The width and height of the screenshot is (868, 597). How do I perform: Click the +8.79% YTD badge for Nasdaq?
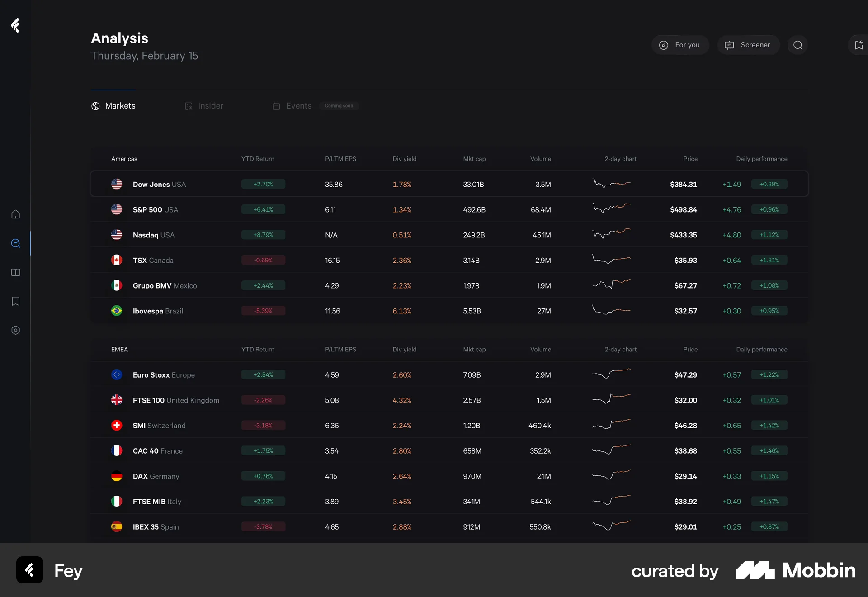[263, 235]
